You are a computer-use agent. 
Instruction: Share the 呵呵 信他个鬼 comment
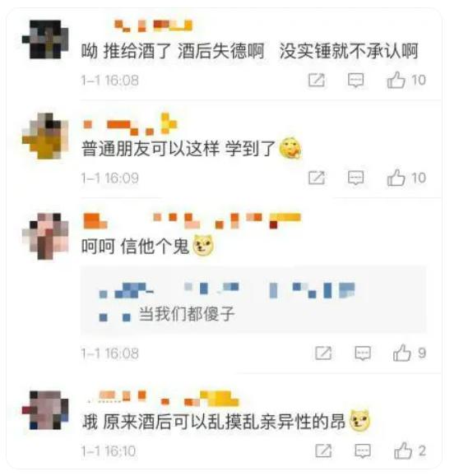coord(323,353)
